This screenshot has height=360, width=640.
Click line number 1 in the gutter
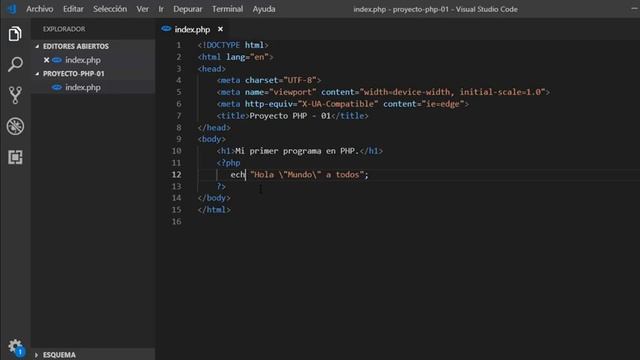click(x=178, y=45)
